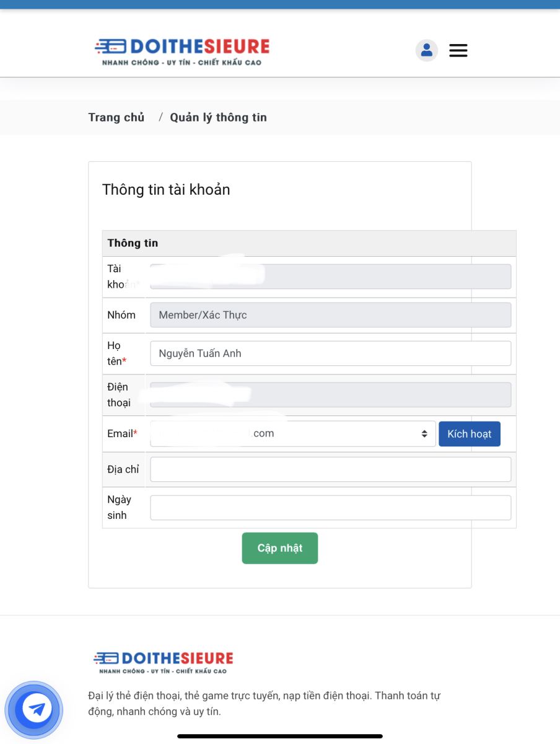Click the Thông tin table header row
560x744 pixels.
308,243
